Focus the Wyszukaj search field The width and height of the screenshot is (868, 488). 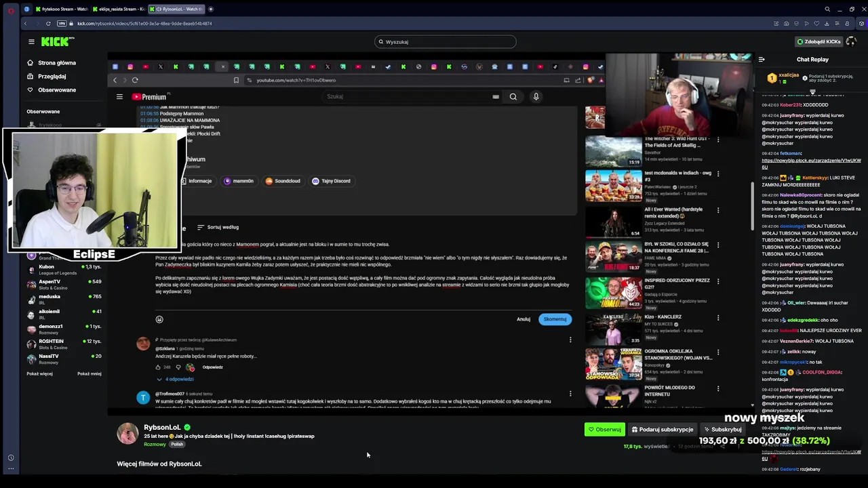[446, 41]
